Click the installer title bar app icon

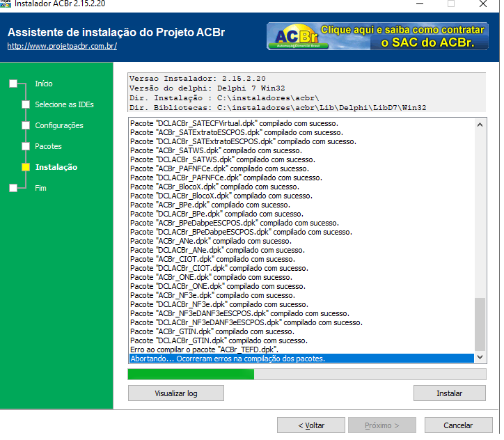pyautogui.click(x=6, y=3)
